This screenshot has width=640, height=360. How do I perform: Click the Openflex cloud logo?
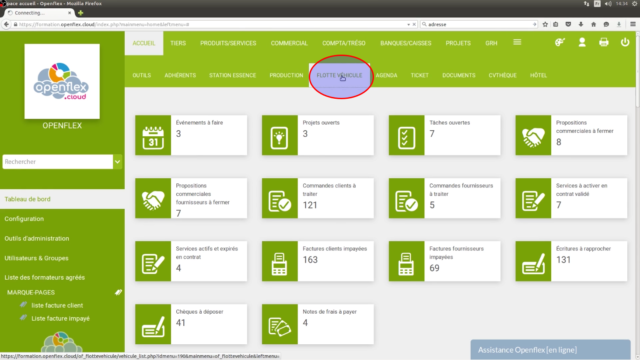[62, 82]
